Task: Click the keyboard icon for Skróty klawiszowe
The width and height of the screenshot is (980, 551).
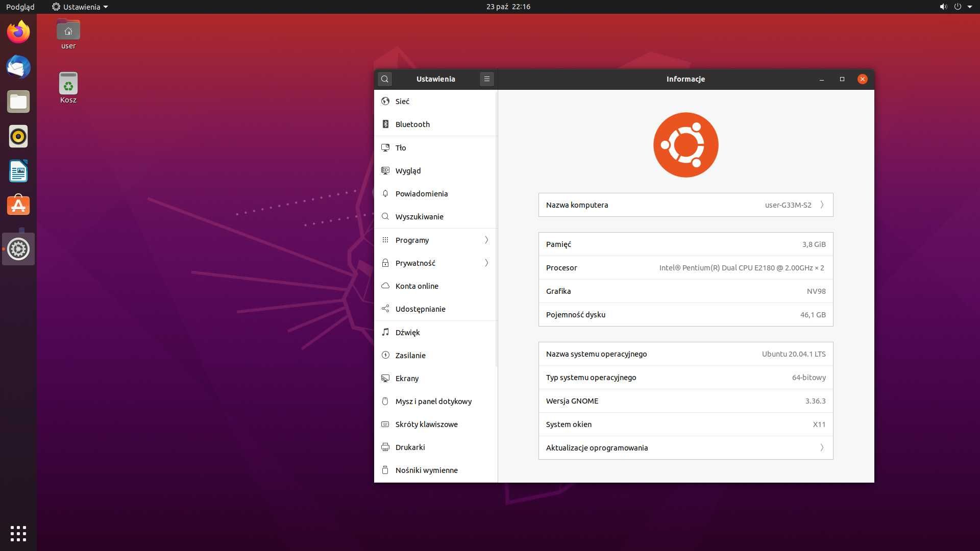Action: (385, 424)
